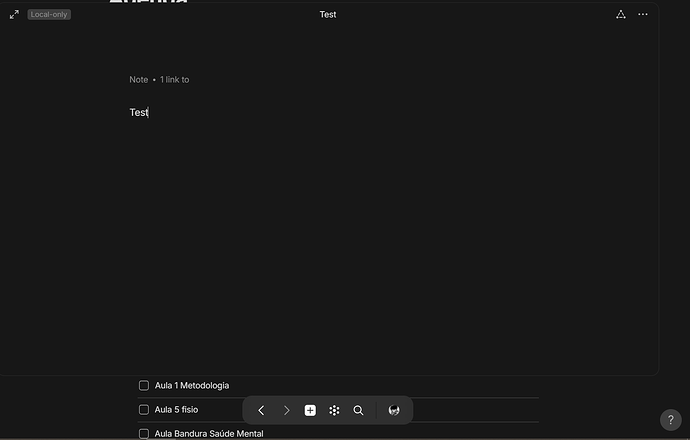
Task: Go back with the left arrow
Action: tap(261, 410)
